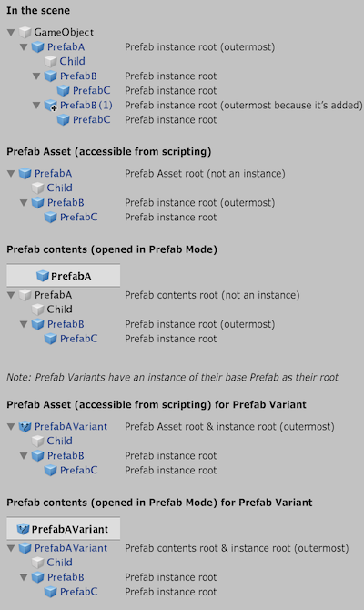Click the PrefabB (1) icon with plus badge
The width and height of the screenshot is (364, 610).
pyautogui.click(x=51, y=106)
